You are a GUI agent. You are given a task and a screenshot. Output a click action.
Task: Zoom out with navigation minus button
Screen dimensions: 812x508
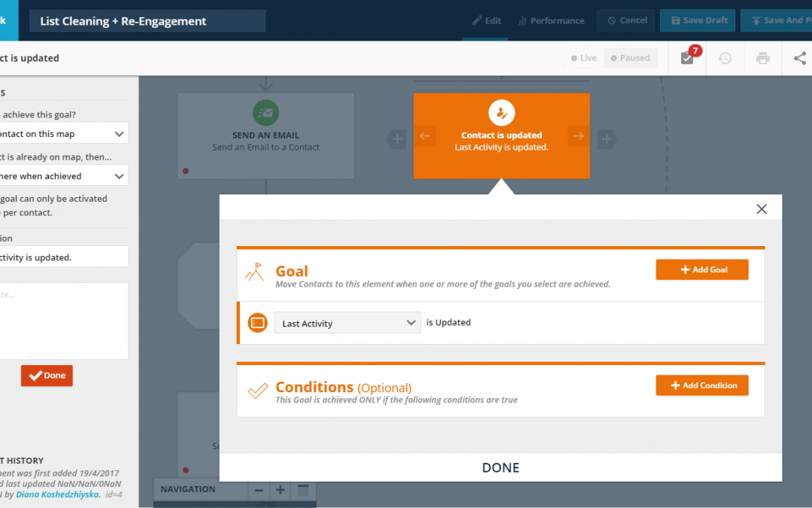259,490
